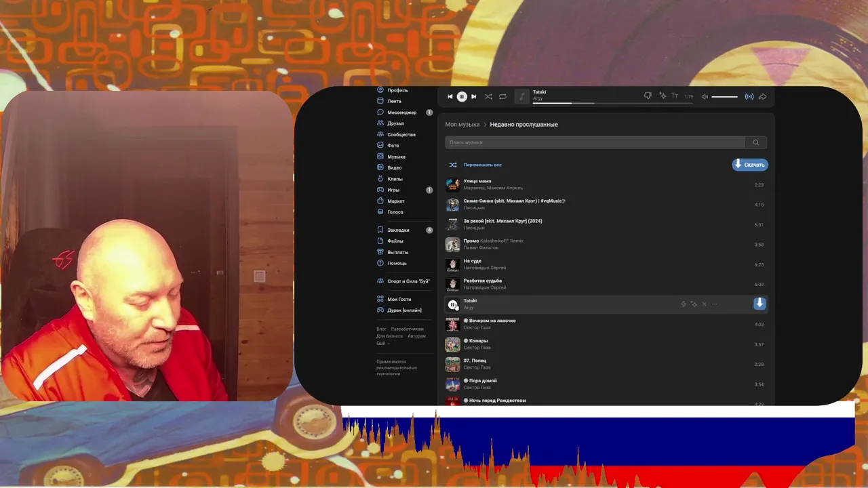868x488 pixels.
Task: Click the Мои Гости app icon
Action: pyautogui.click(x=380, y=299)
